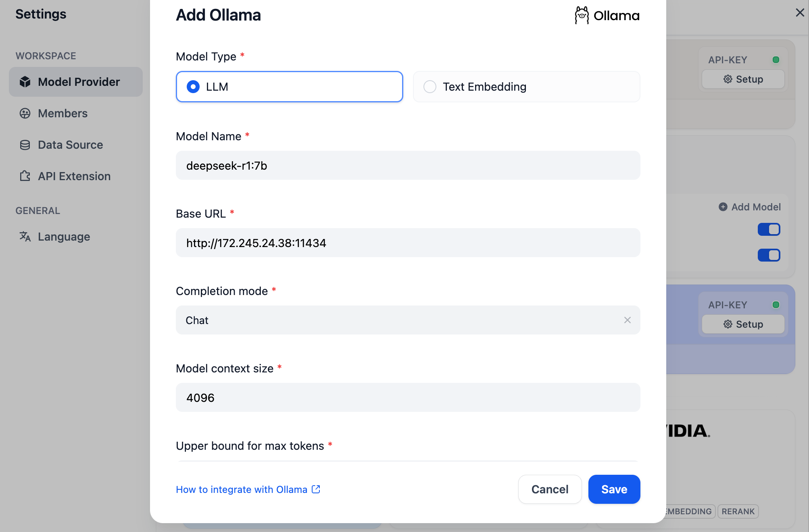Select the LLM model type radio
This screenshot has width=809, height=532.
click(x=193, y=87)
